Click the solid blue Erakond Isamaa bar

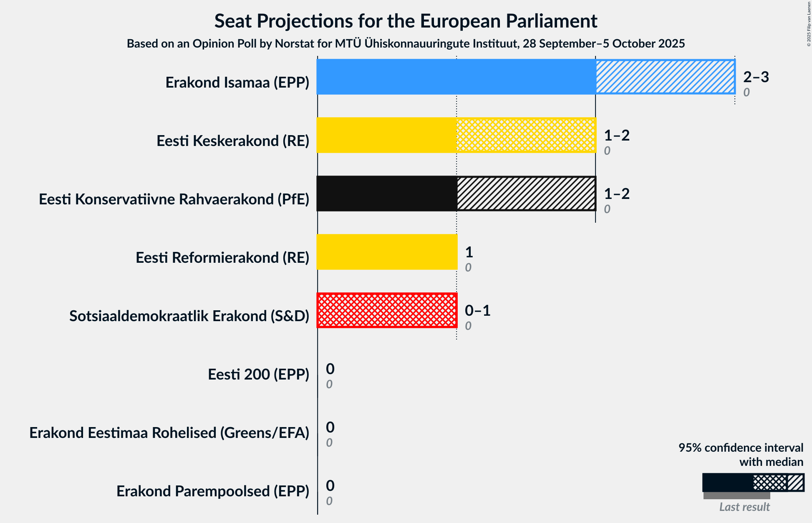click(456, 77)
